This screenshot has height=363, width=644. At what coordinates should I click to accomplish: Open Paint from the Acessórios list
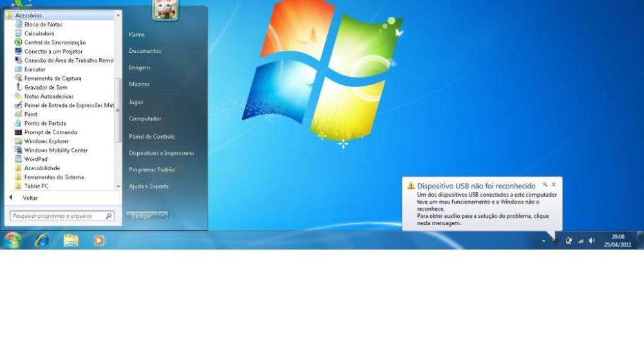point(30,114)
